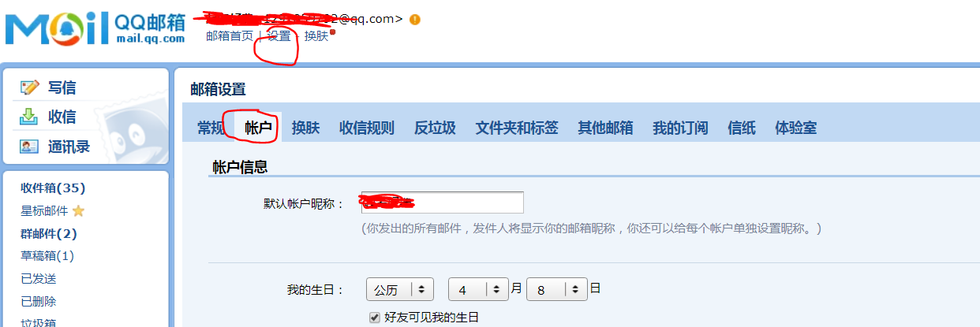Click the star icon next to 星标邮件
Viewport: 980px width, 327px height.
78,211
